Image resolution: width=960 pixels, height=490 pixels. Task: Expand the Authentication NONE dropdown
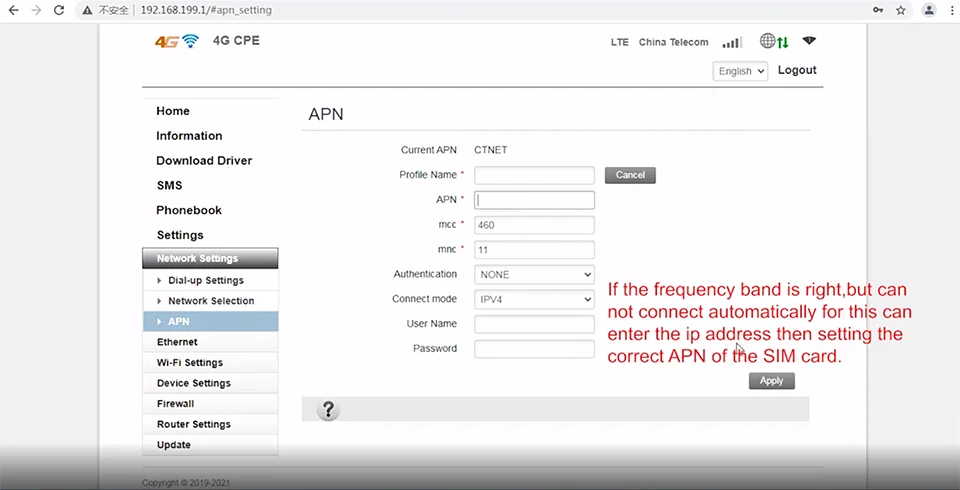(x=534, y=274)
